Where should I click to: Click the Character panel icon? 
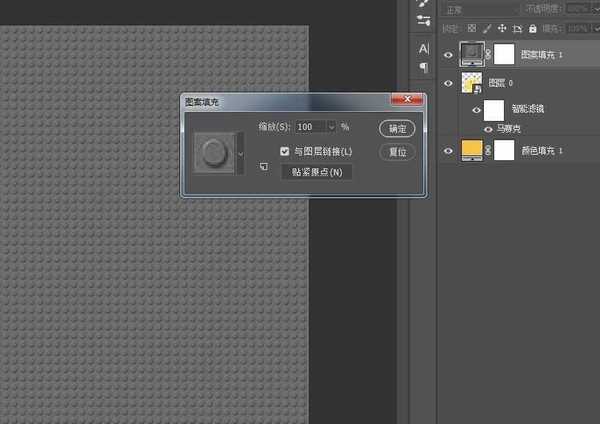(423, 49)
